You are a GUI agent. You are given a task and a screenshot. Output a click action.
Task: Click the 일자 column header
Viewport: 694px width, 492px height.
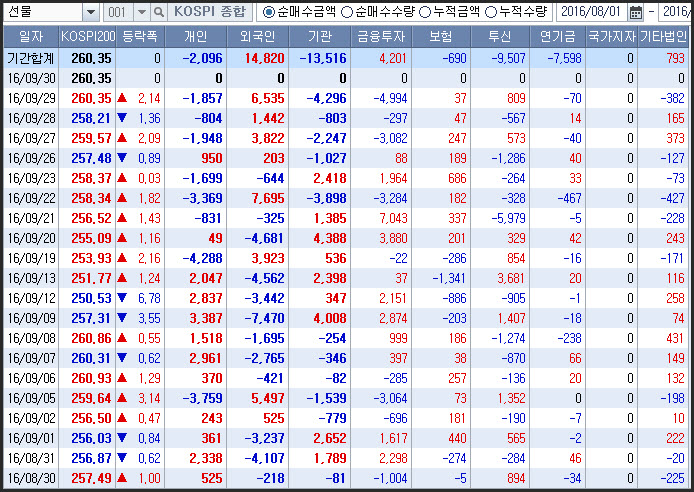point(31,37)
